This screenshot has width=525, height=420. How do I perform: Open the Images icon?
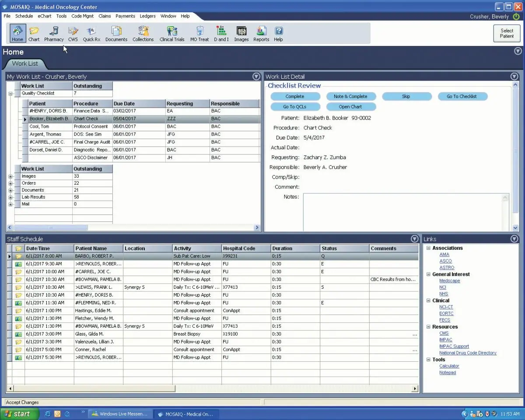(241, 33)
